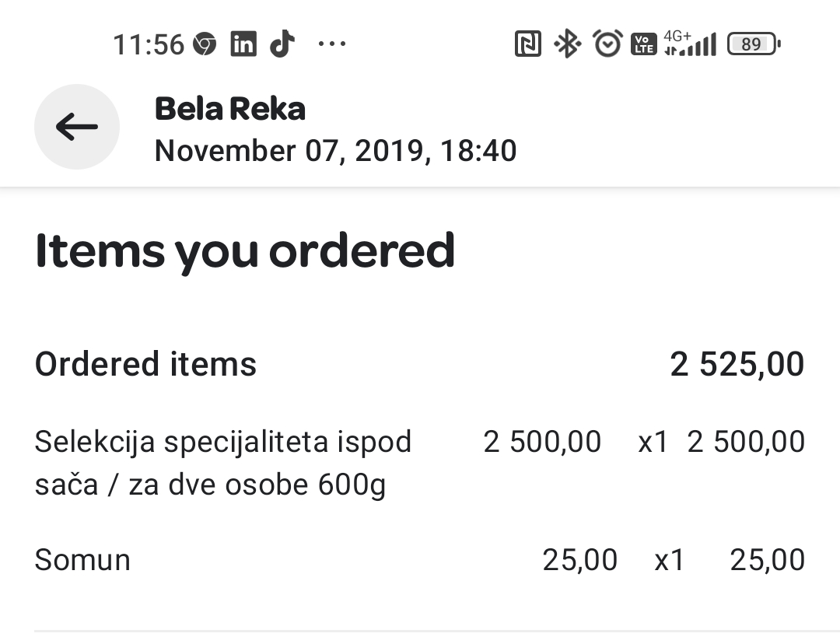The image size is (840, 637).
Task: Tap the NFC status icon
Action: (x=528, y=44)
